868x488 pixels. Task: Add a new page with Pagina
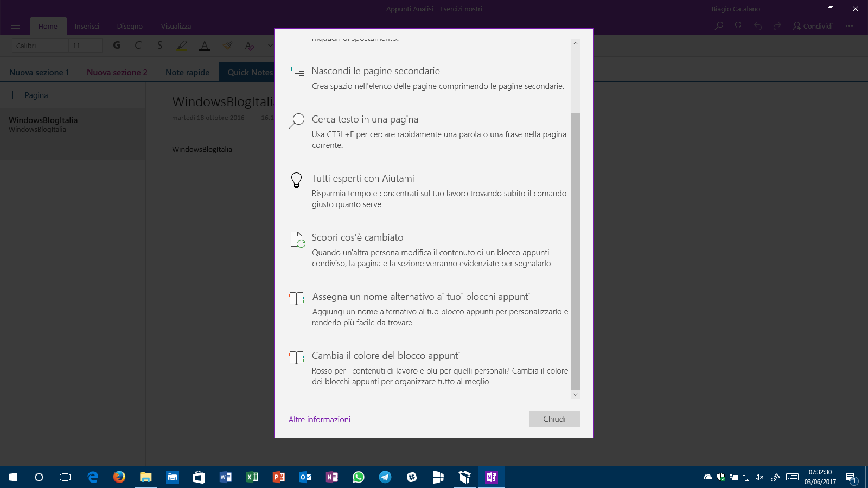[x=29, y=95]
